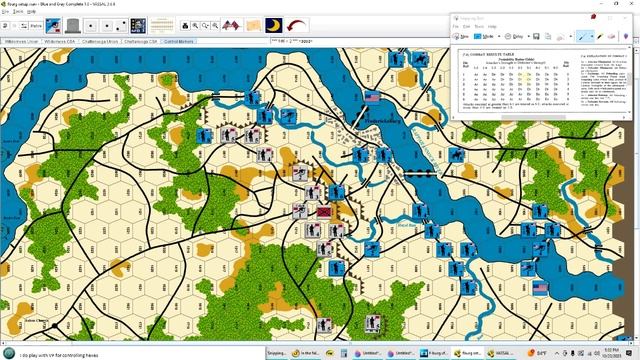Toggle the crescent moon night icon
The width and height of the screenshot is (640, 360).
(273, 25)
